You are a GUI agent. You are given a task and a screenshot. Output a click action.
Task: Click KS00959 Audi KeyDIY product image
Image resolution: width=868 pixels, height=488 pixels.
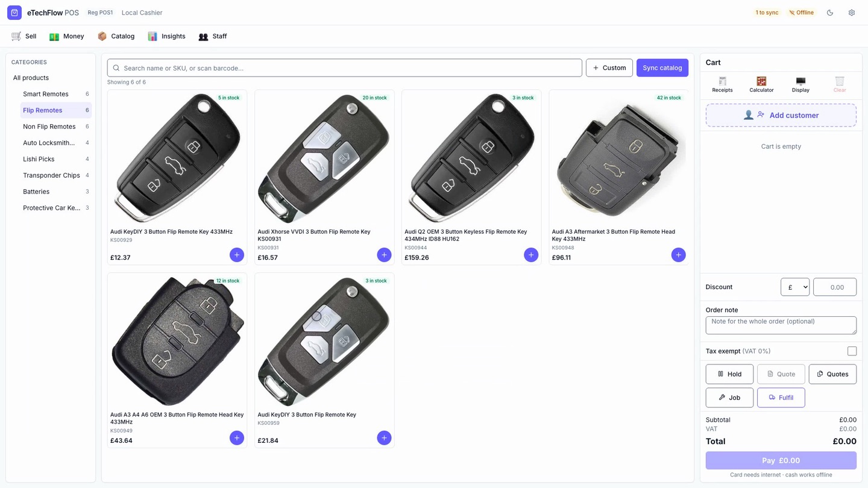click(324, 342)
